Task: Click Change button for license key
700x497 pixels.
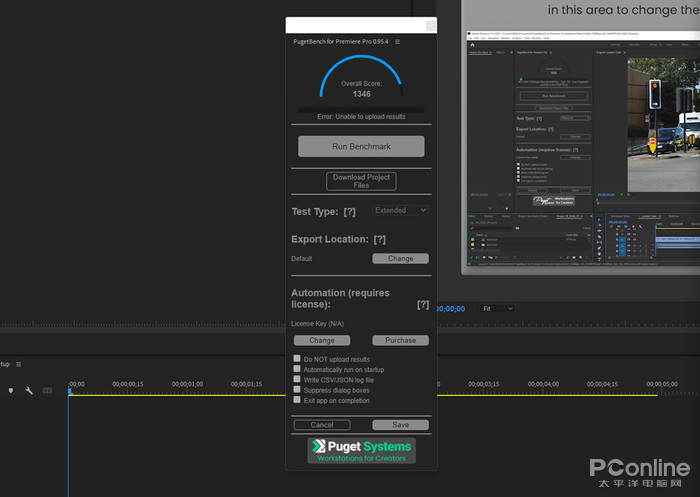Action: pos(322,340)
